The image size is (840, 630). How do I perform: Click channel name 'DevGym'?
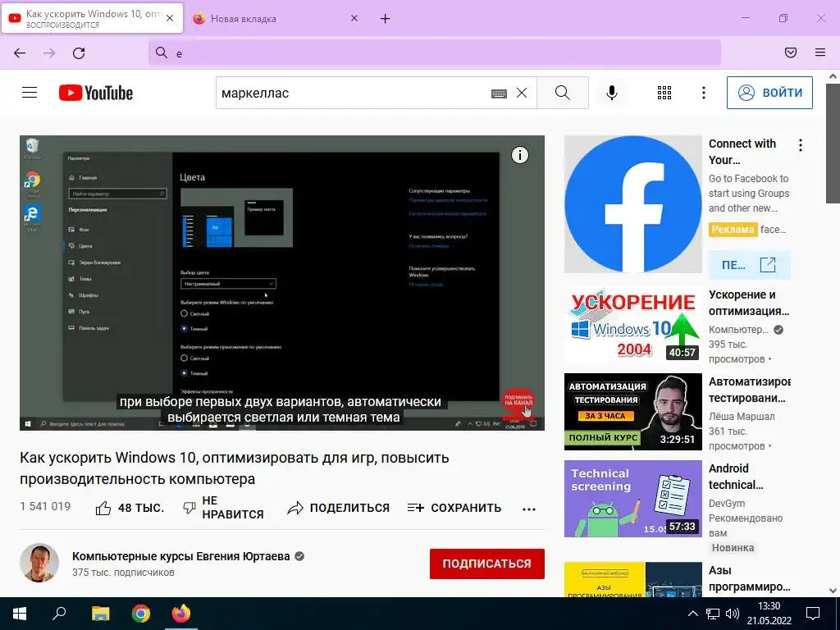click(x=727, y=503)
